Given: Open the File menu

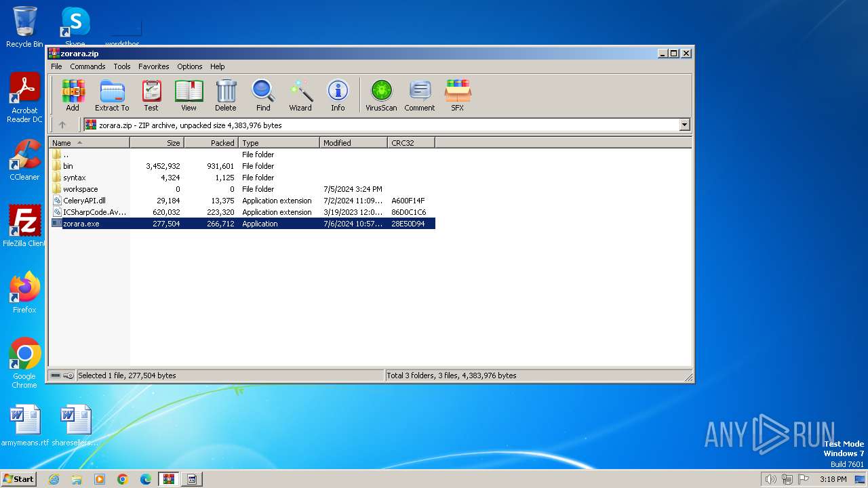Looking at the screenshot, I should (x=56, y=66).
